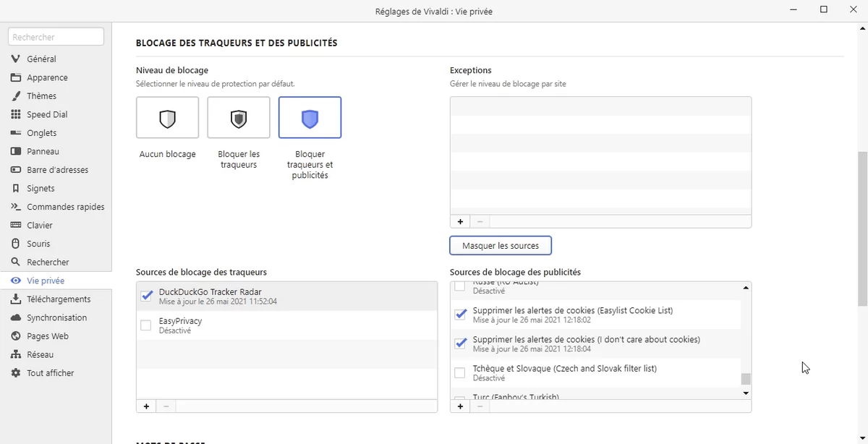Click the Apparence window icon in sidebar
The image size is (868, 444).
click(x=16, y=77)
